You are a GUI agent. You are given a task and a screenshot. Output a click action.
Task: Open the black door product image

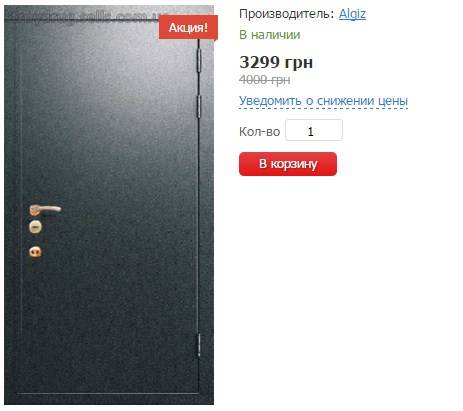109,205
